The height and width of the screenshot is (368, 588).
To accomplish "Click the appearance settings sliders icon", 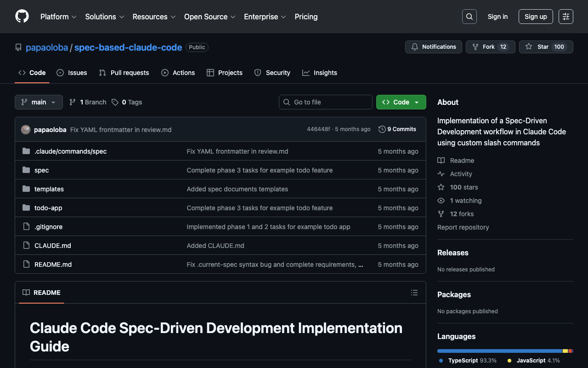I will click(x=565, y=17).
